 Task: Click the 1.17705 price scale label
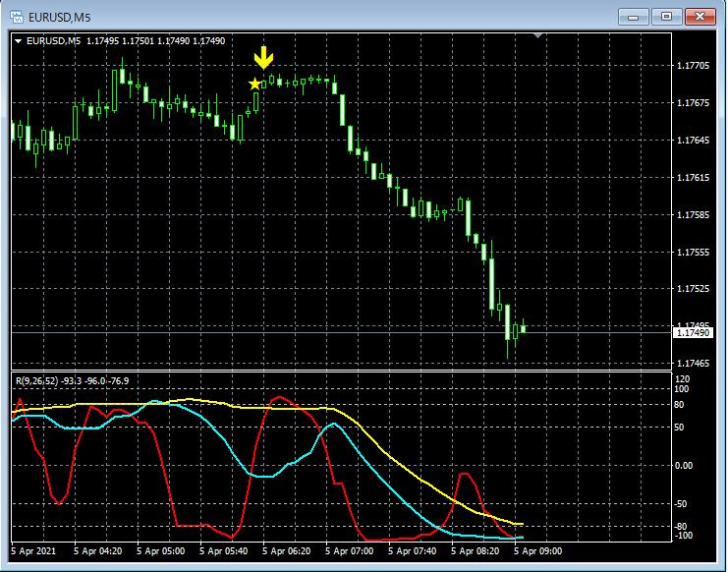tap(693, 66)
